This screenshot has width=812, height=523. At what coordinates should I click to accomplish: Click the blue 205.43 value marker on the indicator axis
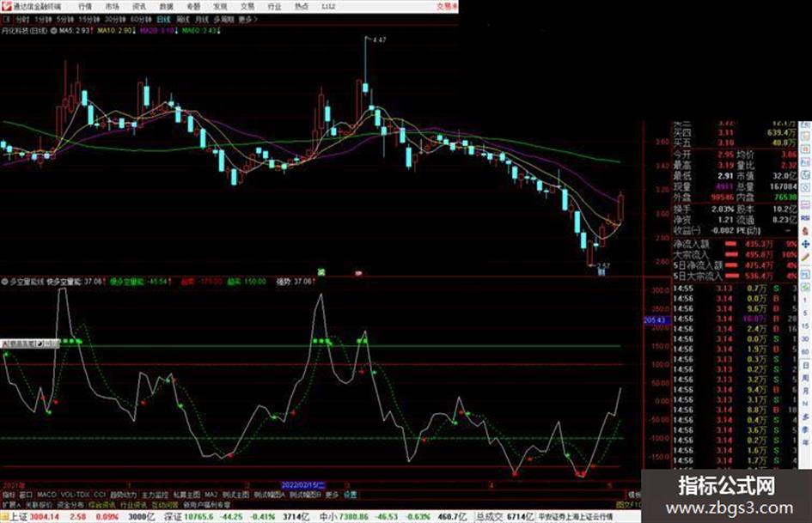point(656,320)
